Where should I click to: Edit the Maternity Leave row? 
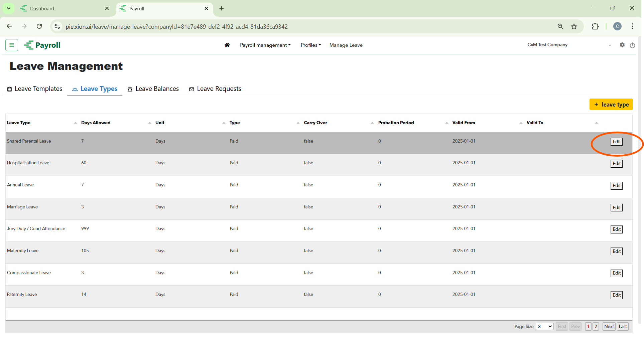616,251
